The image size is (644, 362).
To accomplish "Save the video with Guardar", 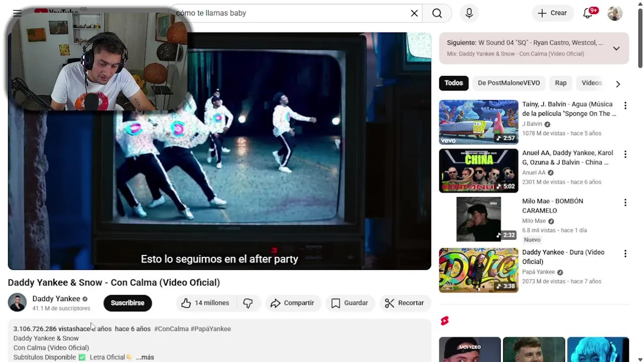I will coord(350,303).
